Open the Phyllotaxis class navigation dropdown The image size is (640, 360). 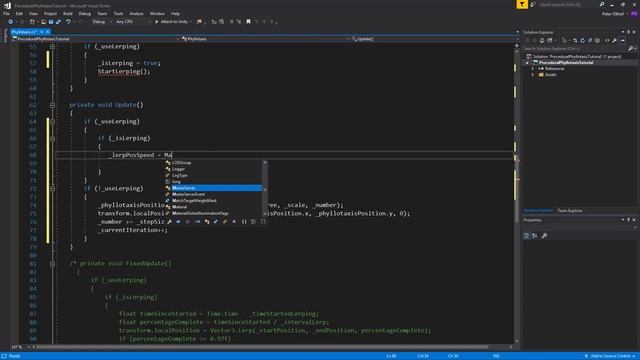pos(265,39)
